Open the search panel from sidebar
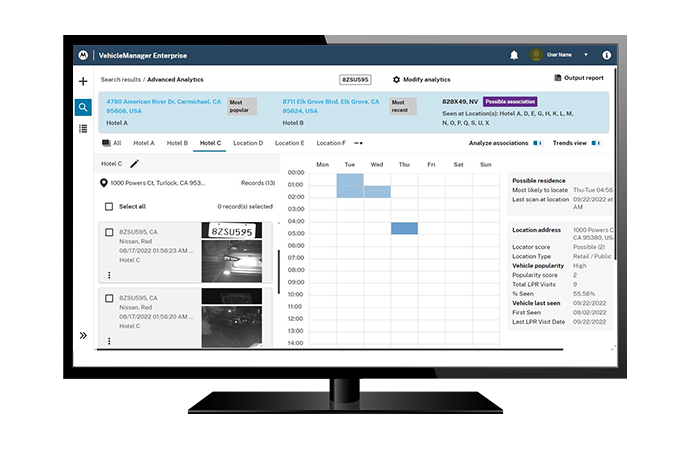Viewport: 690px width, 450px height. pyautogui.click(x=83, y=106)
